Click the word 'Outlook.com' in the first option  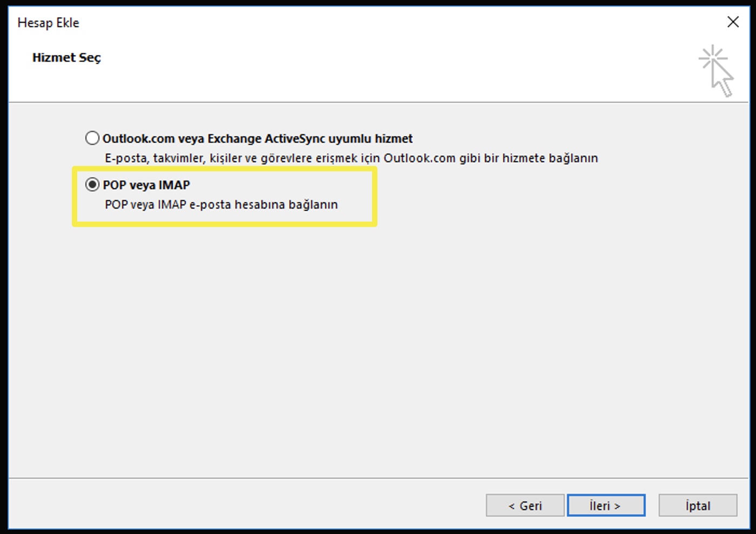[138, 139]
